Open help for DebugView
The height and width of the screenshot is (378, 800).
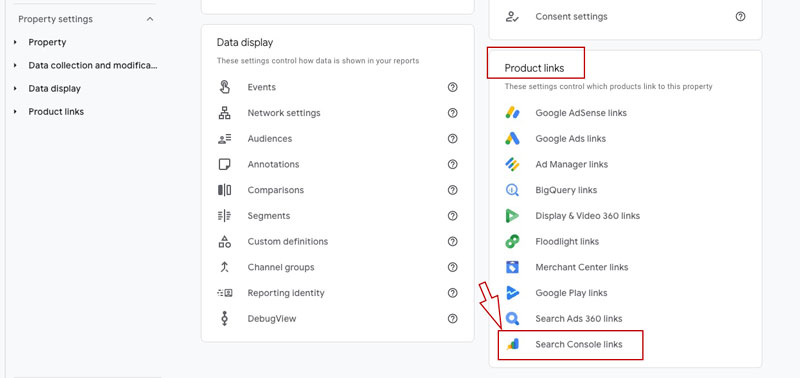tap(453, 318)
